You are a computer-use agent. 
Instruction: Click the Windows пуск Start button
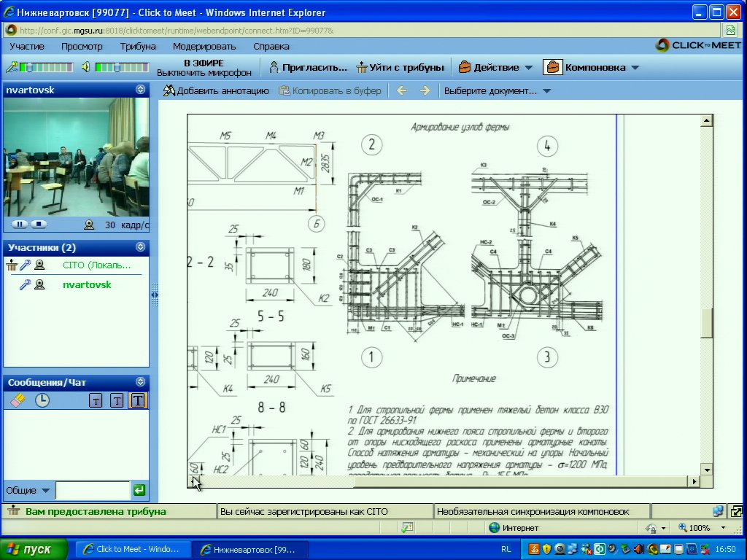[34, 549]
